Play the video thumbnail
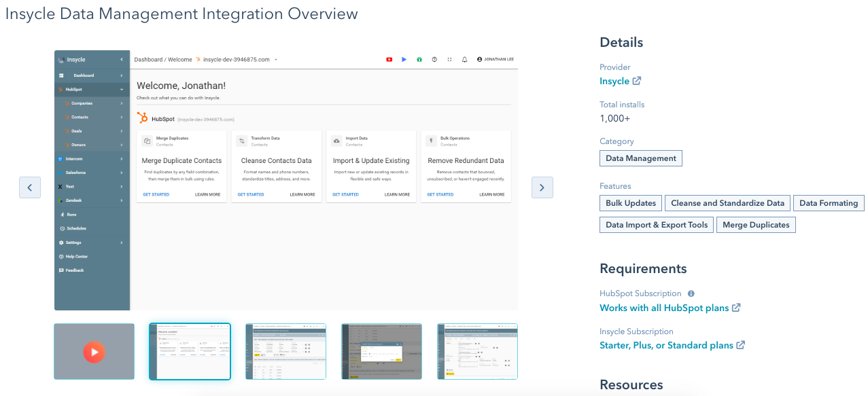868x396 pixels. (x=94, y=351)
